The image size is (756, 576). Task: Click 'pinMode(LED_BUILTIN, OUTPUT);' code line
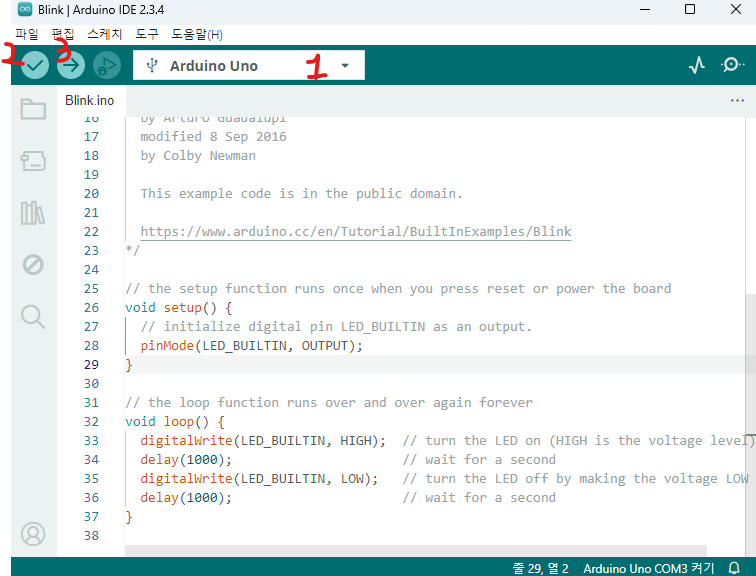[x=251, y=346]
